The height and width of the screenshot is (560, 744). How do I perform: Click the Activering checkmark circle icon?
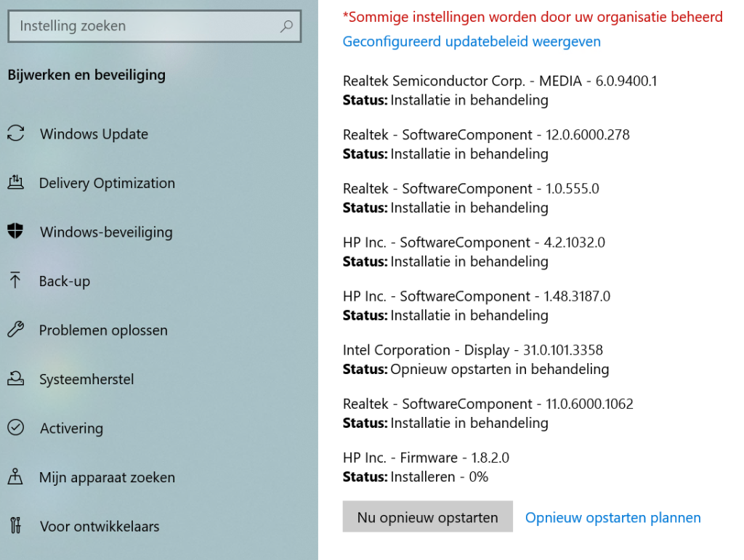pos(16,427)
